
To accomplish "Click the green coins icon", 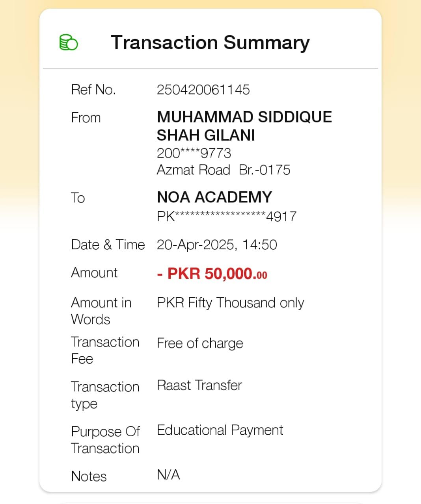I will click(69, 42).
